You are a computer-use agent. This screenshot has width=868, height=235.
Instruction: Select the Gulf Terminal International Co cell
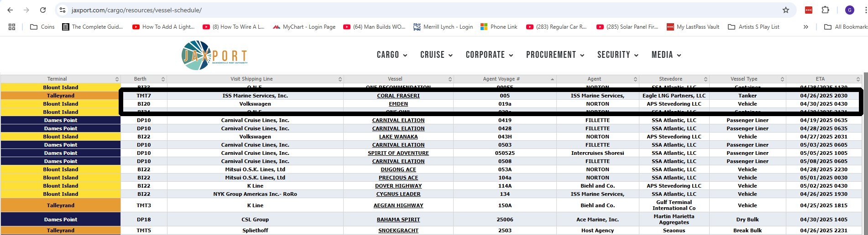[x=674, y=205]
